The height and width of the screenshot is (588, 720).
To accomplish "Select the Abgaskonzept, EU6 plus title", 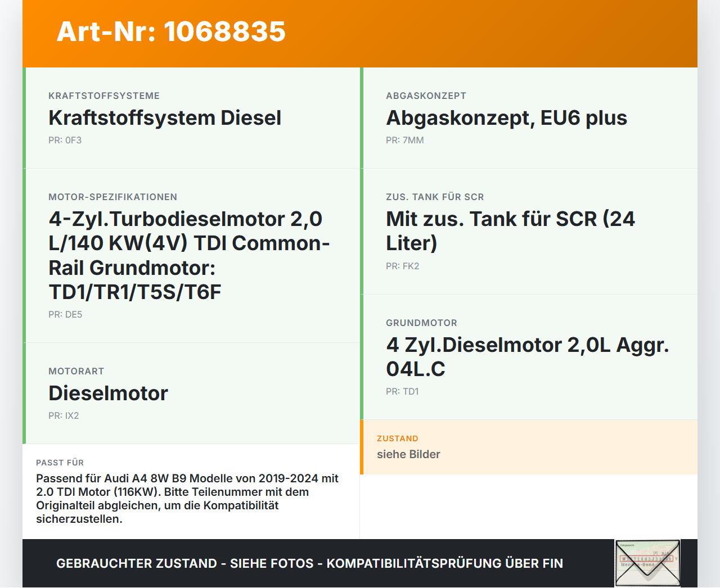I will [x=506, y=118].
